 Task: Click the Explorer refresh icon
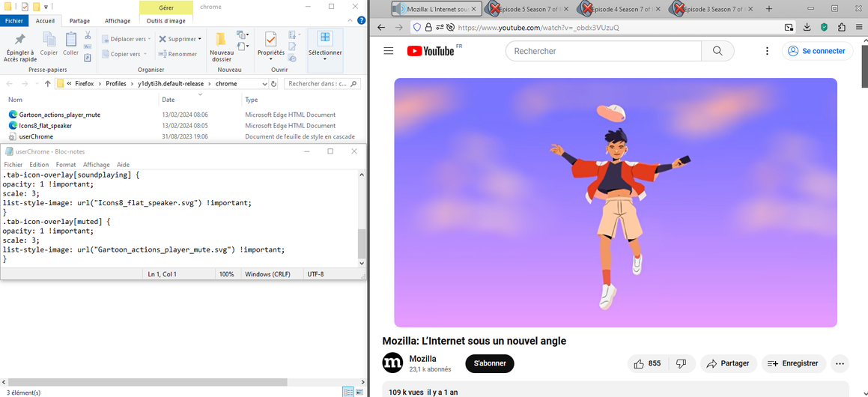pyautogui.click(x=275, y=84)
